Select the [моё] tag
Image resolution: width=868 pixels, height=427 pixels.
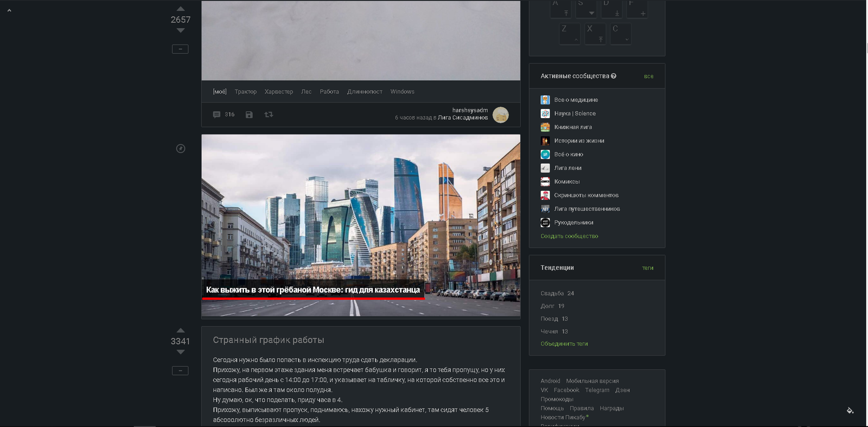tap(220, 92)
